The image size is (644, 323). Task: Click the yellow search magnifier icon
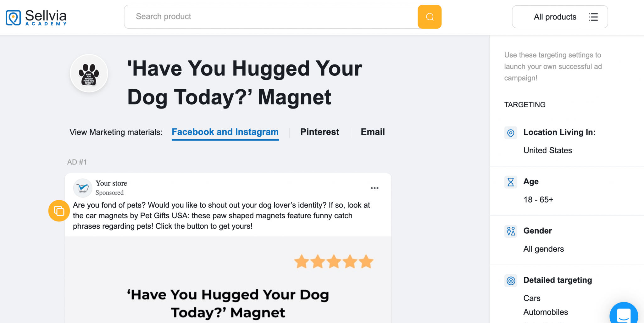pyautogui.click(x=429, y=17)
